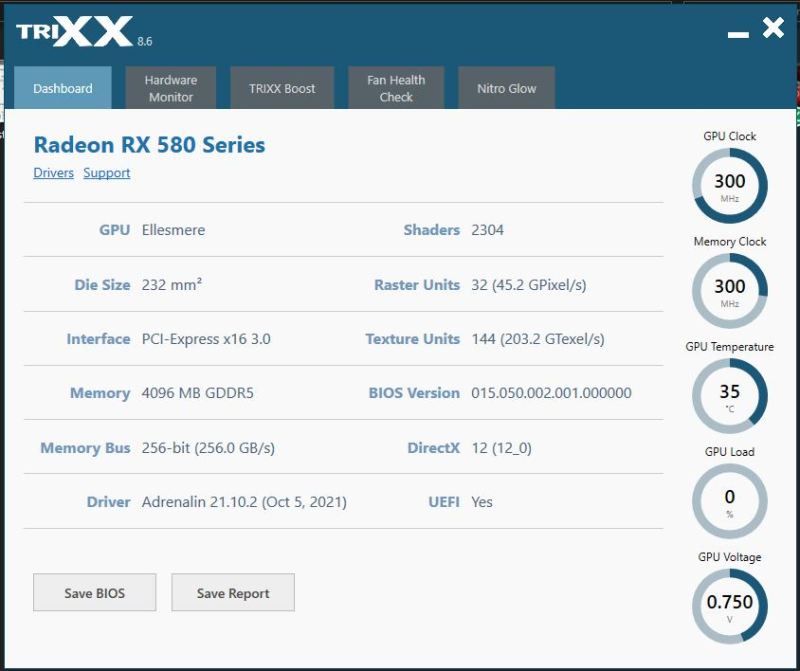
Task: Click the Shaders label
Action: 432,230
